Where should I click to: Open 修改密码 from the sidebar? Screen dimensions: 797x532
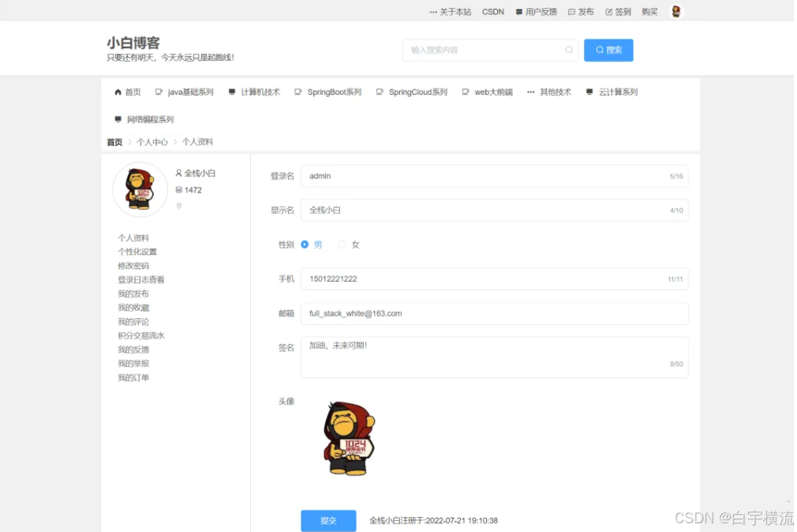[133, 265]
